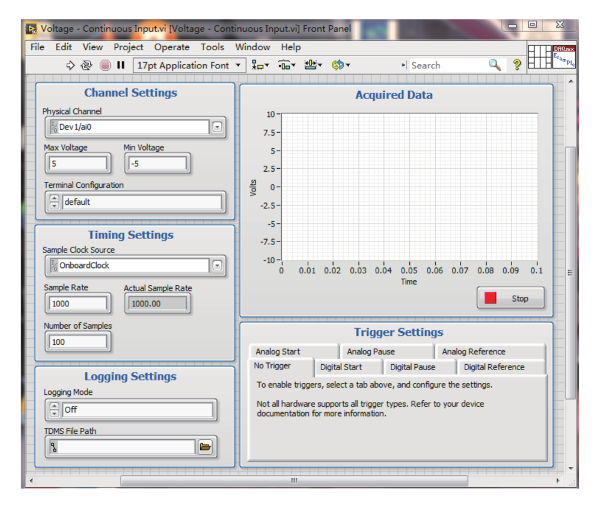Open the Tools menu

(x=212, y=47)
